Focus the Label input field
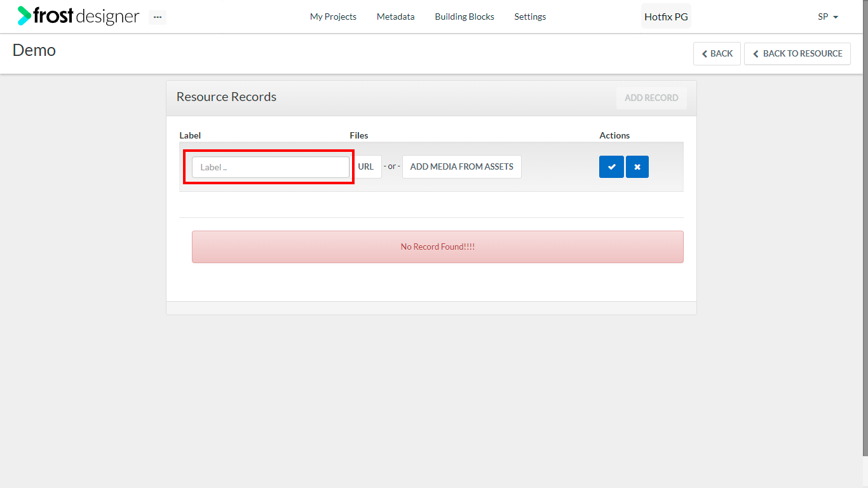 click(271, 167)
